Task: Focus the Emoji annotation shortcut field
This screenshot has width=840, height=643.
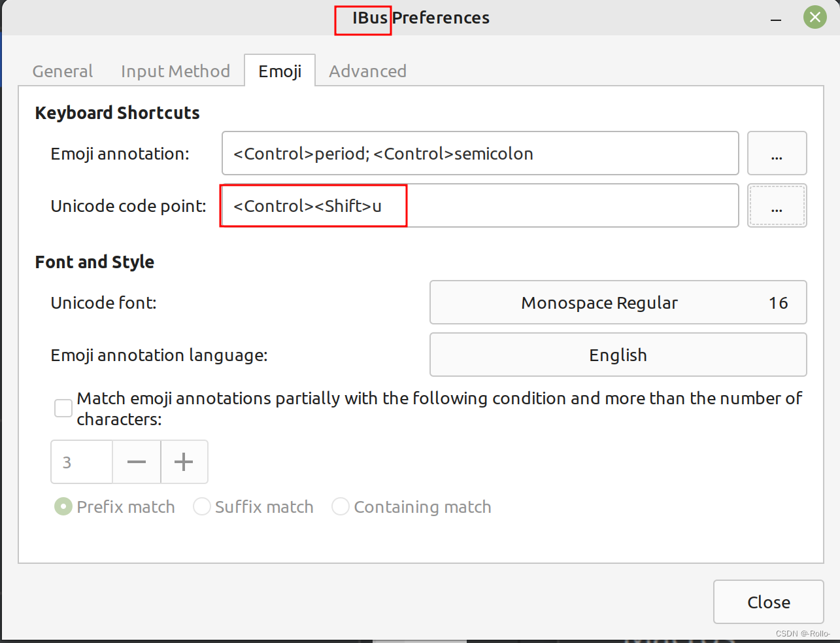Action: [x=480, y=153]
